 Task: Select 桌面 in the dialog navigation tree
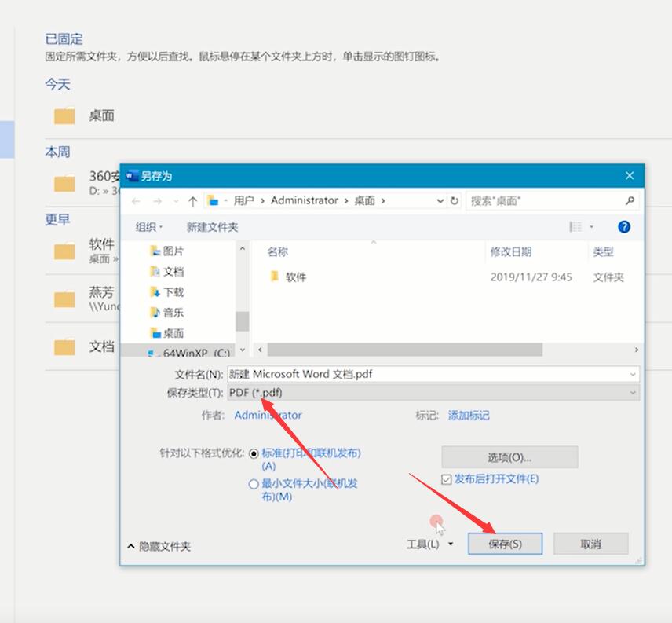[166, 333]
